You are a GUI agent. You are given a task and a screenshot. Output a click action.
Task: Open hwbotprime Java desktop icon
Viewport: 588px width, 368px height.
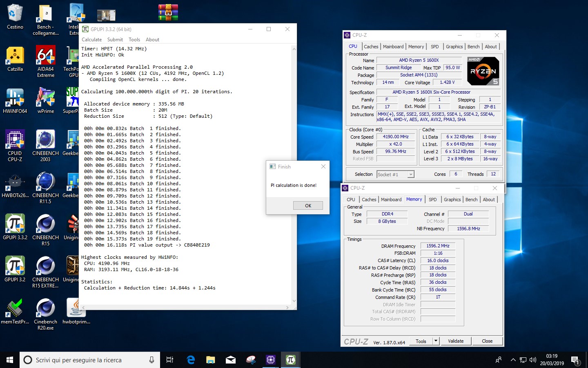[x=76, y=312]
